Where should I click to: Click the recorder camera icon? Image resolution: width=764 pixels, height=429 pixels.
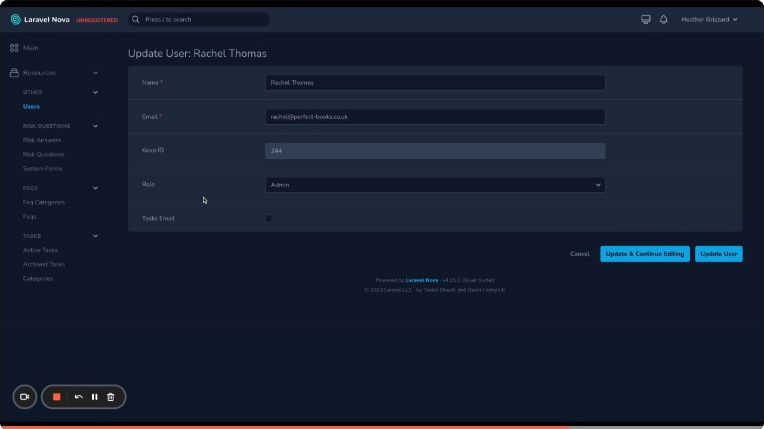click(25, 397)
